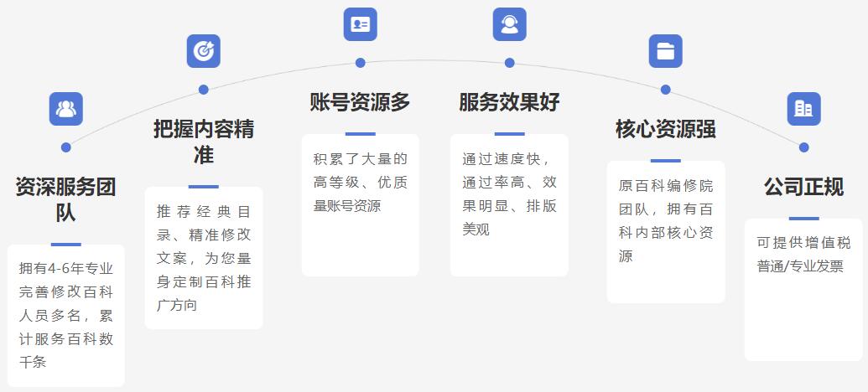The height and width of the screenshot is (392, 868).
Task: Select the 资深服务团队 heading
Action: point(65,199)
